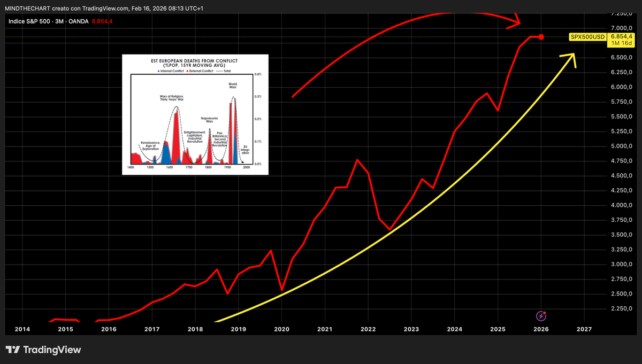Open the symbol selector via Indice S&P 500 title
The width and height of the screenshot is (642, 364).
(29, 22)
